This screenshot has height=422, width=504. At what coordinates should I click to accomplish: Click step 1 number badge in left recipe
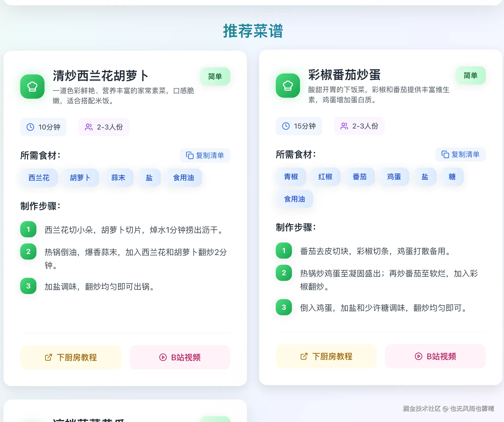tap(28, 229)
